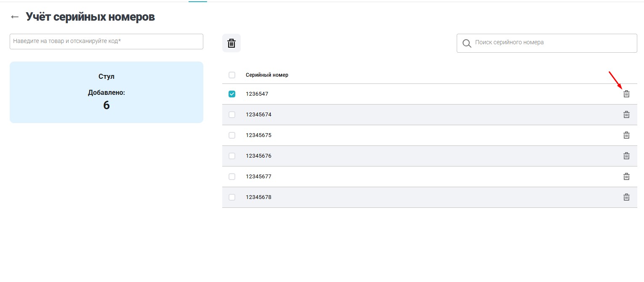Remove serial number 12345676 with trash icon
The image size is (644, 282).
[x=626, y=156]
